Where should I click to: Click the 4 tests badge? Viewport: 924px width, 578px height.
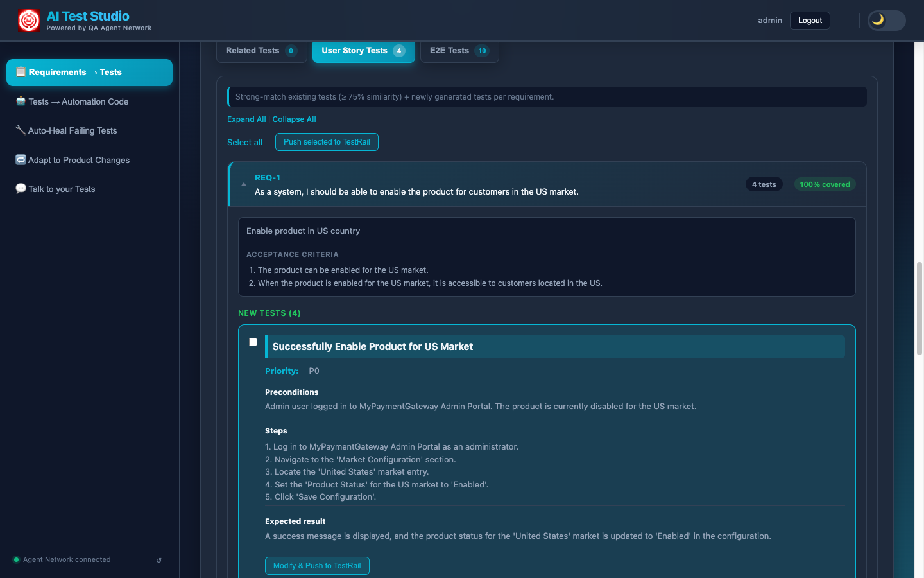pos(764,184)
